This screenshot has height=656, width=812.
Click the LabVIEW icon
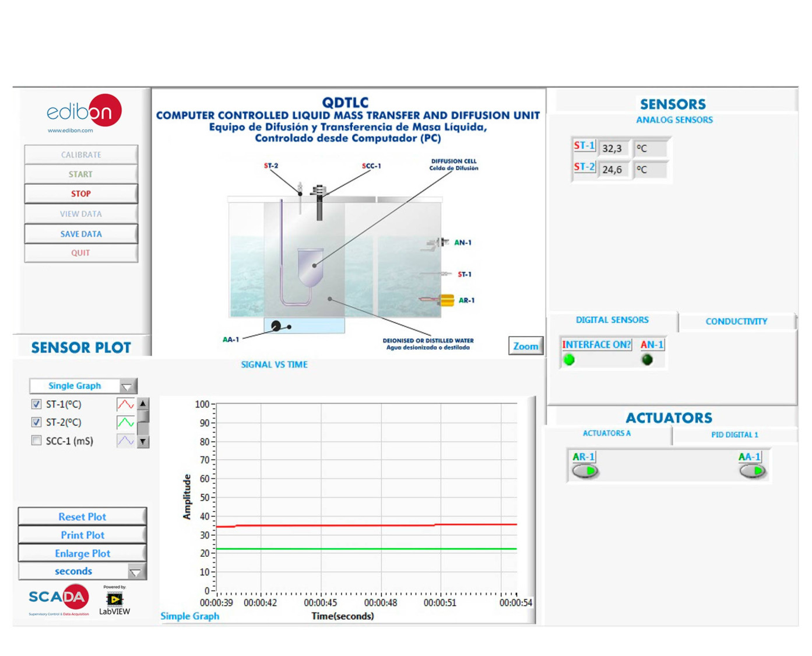114,600
